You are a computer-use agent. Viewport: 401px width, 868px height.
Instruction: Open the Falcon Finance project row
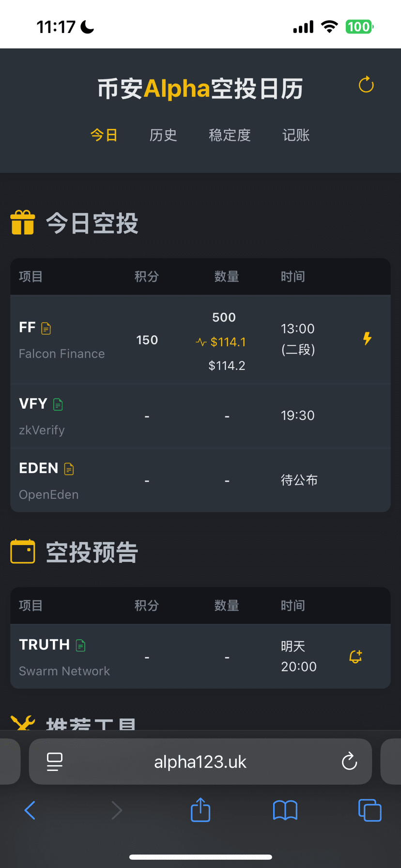[x=62, y=354]
